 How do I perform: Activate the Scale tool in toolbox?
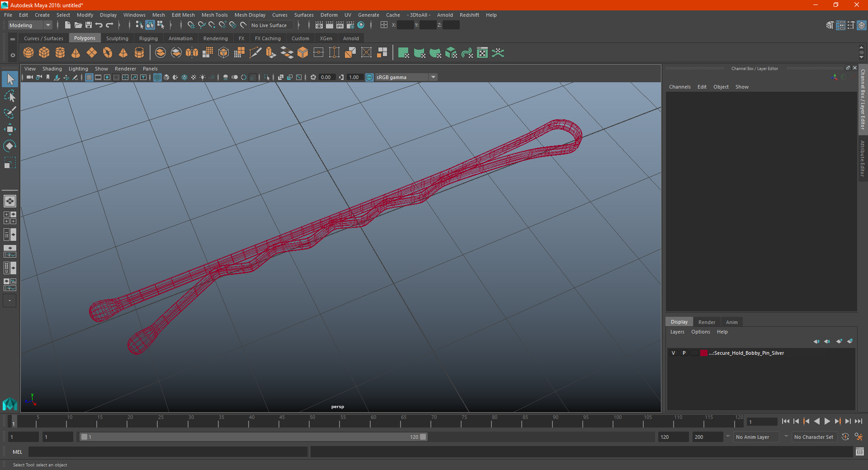pos(9,163)
